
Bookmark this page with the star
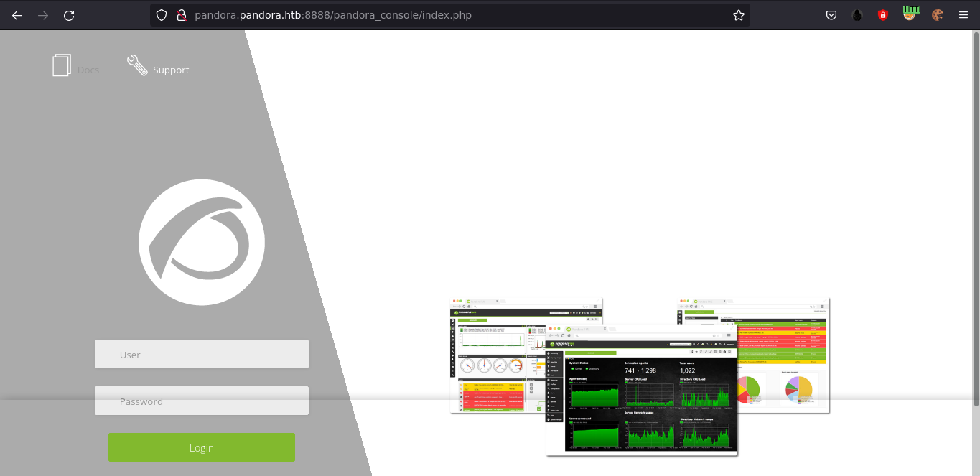point(738,15)
